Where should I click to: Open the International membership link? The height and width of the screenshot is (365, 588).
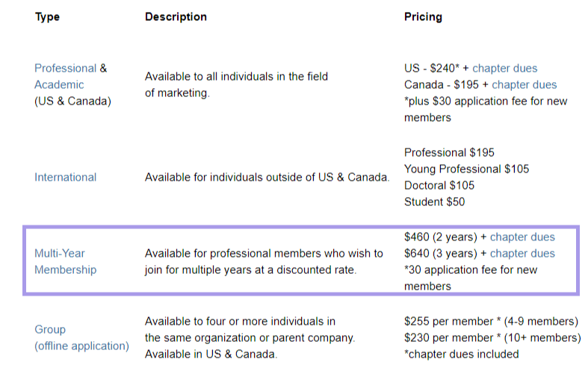[x=65, y=177]
